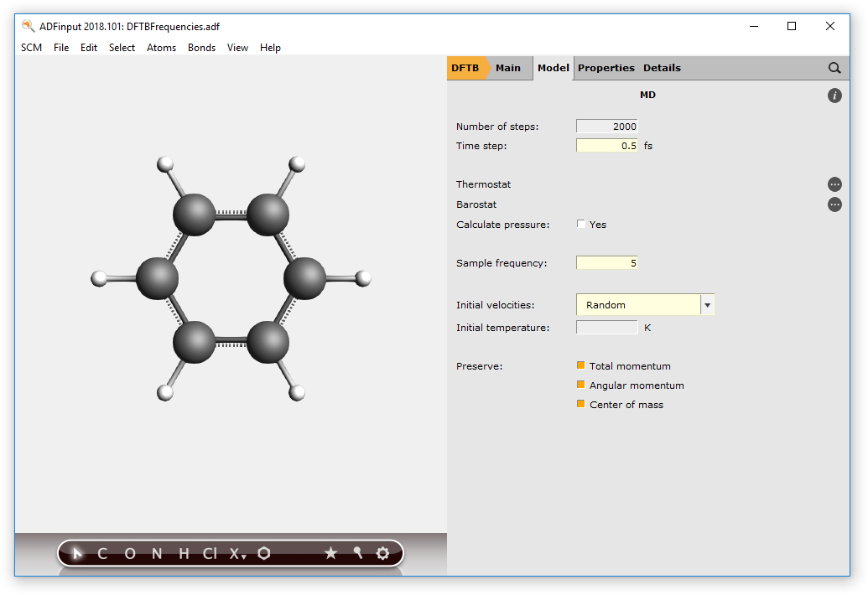Expand the Thermostat details button

click(834, 184)
